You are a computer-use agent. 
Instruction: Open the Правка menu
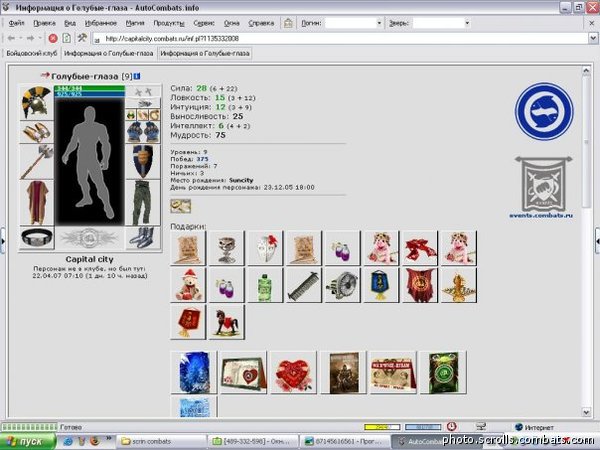[x=44, y=23]
